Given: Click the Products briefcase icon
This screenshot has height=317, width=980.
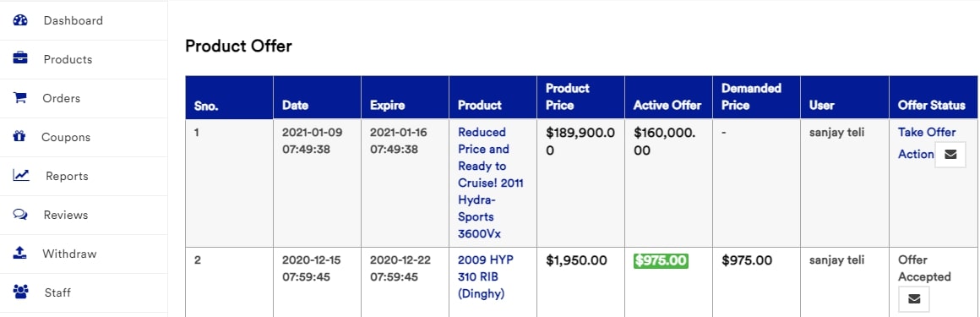Looking at the screenshot, I should [20, 59].
